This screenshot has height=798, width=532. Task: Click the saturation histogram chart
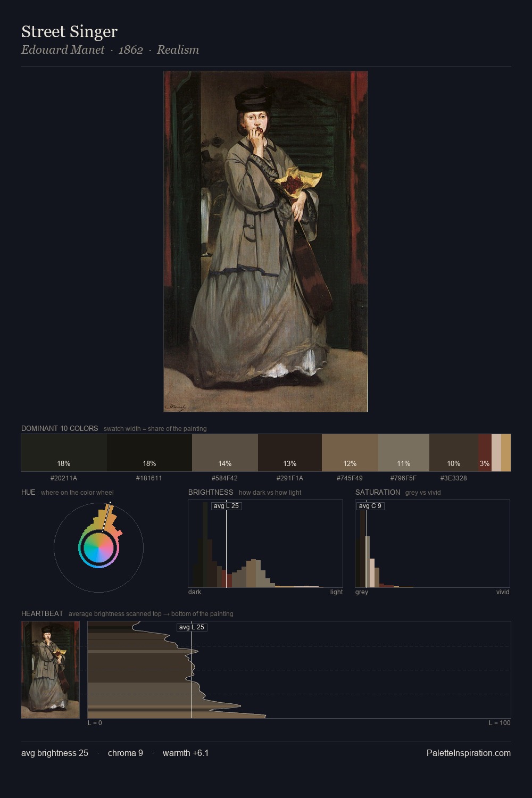[x=433, y=544]
